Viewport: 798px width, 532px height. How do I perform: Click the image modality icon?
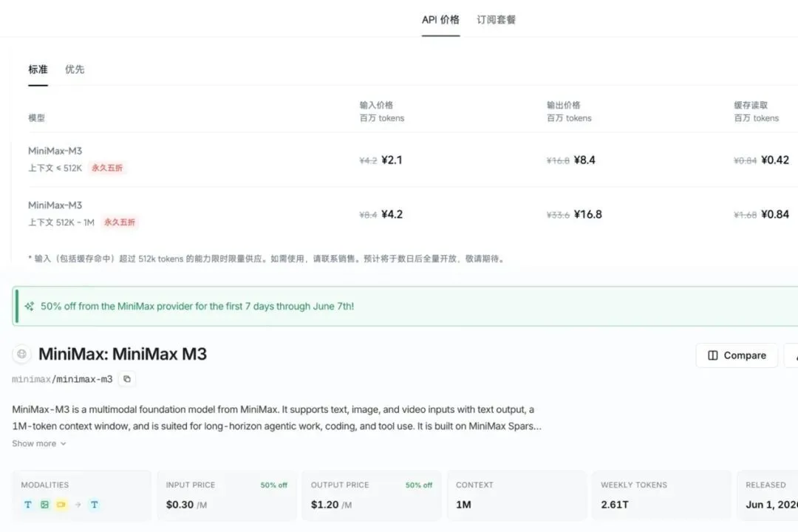click(45, 505)
